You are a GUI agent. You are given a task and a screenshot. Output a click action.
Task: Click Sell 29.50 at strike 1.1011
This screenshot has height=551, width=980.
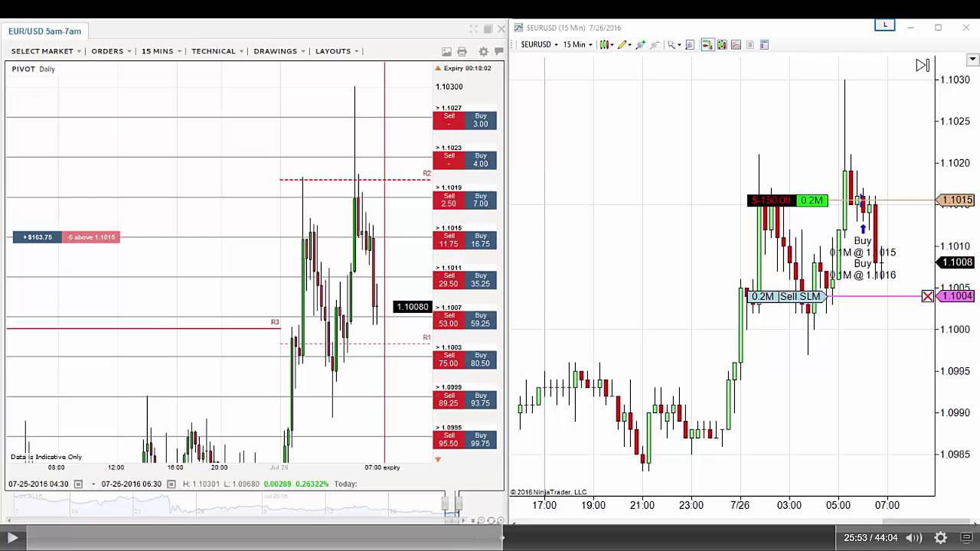[x=449, y=280]
